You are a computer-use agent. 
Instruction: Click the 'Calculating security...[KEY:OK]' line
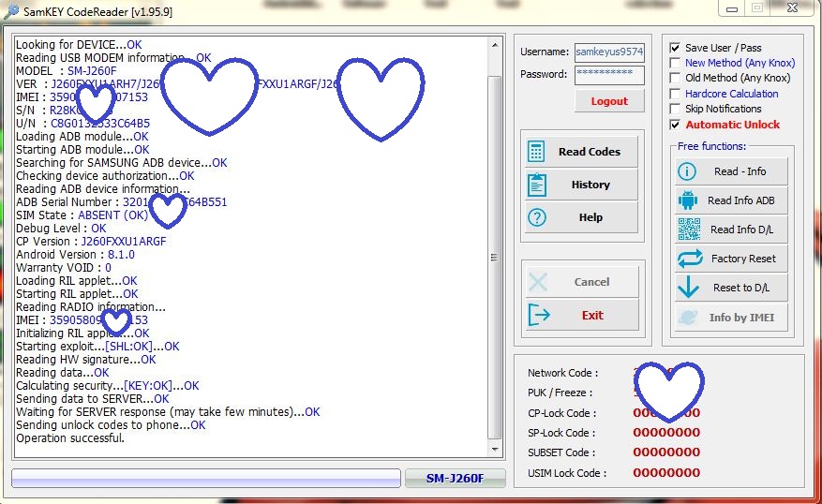(108, 386)
